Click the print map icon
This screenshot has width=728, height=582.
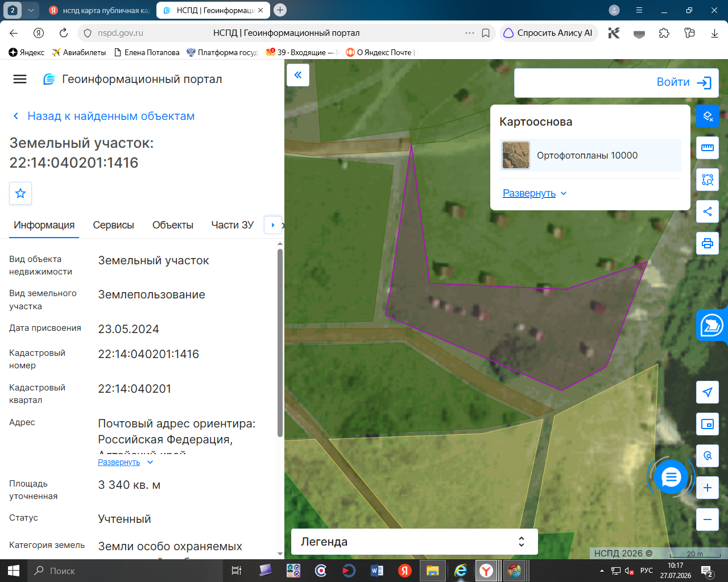708,243
